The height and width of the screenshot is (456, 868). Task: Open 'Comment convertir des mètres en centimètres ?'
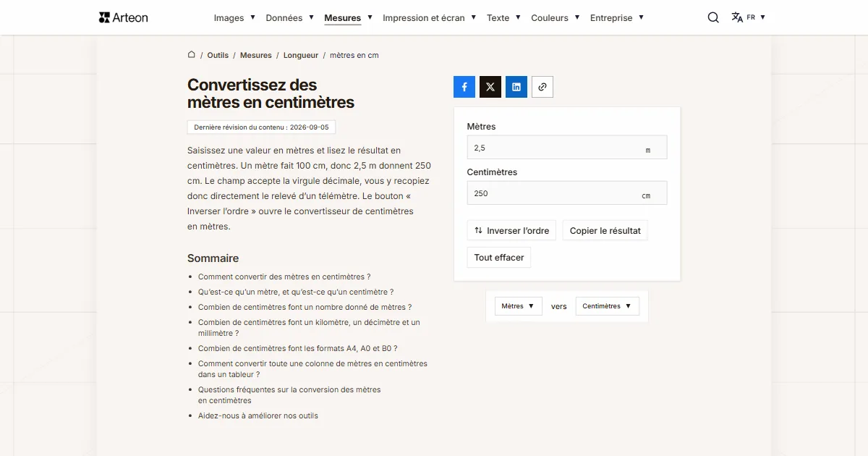(284, 276)
